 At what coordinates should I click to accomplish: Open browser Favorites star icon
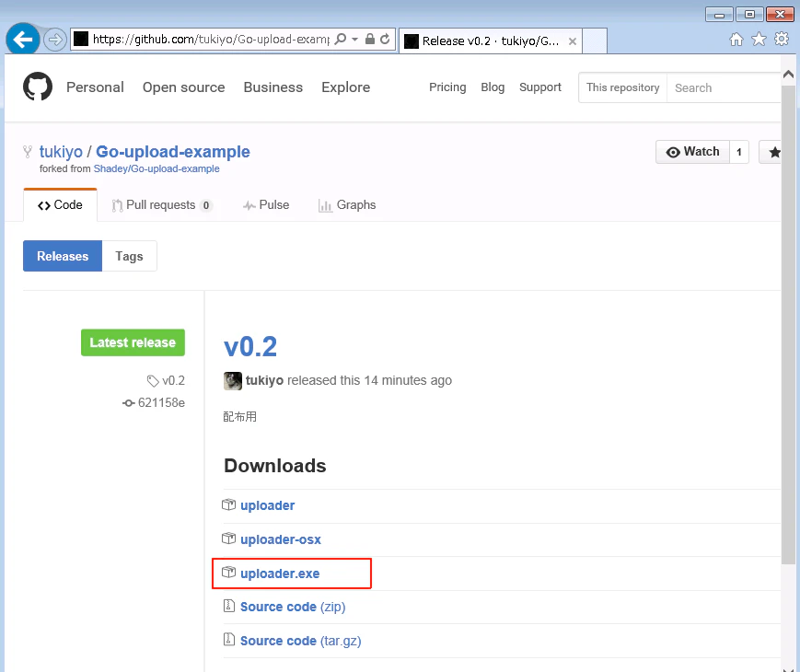click(759, 40)
